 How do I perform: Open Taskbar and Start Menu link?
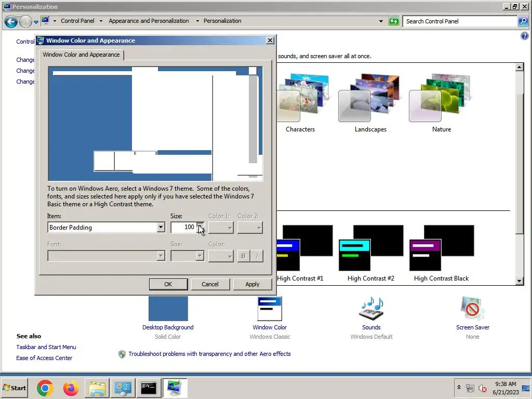pos(46,347)
